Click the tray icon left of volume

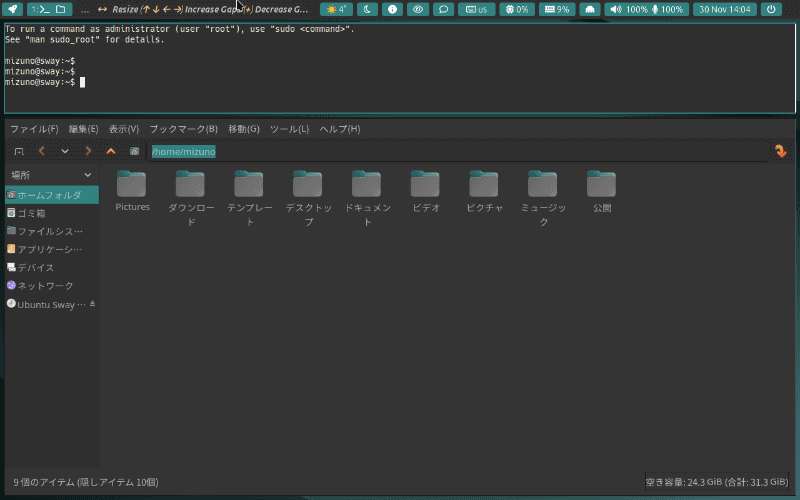point(590,9)
